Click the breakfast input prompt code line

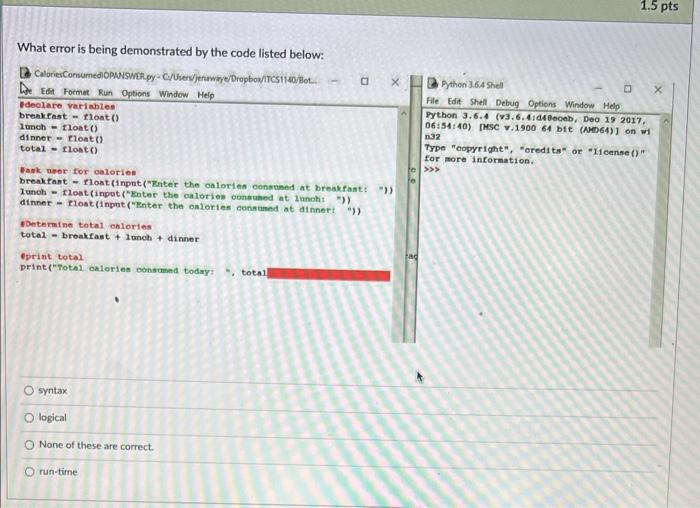tap(206, 186)
